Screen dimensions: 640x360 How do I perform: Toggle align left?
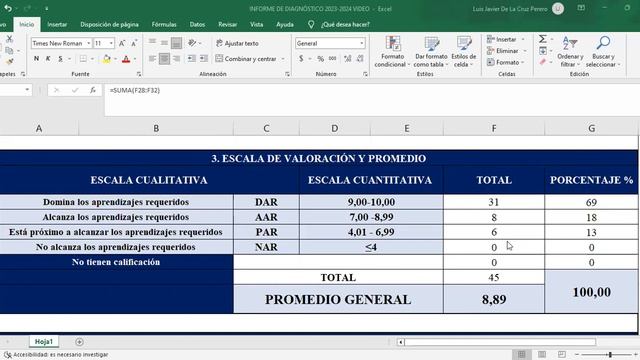coord(152,59)
